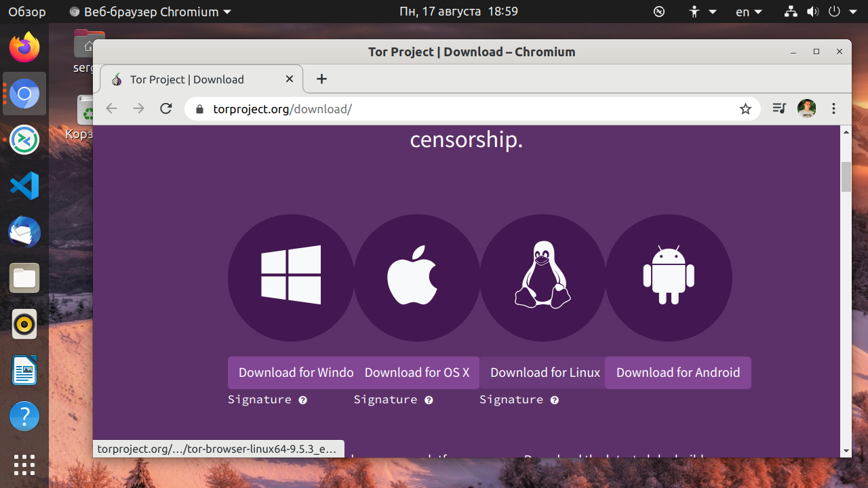Viewport: 868px width, 488px height.
Task: Open the media controls icon in toolbar
Action: [779, 108]
